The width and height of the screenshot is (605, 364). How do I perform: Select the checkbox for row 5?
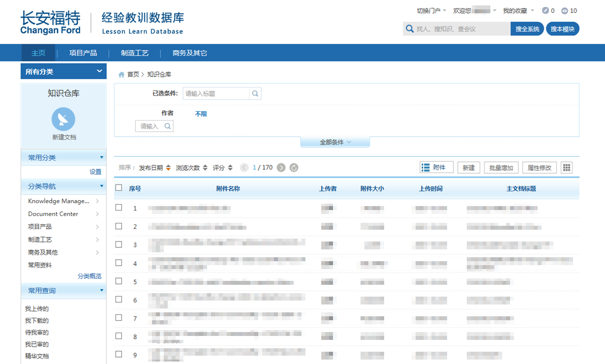click(x=119, y=281)
